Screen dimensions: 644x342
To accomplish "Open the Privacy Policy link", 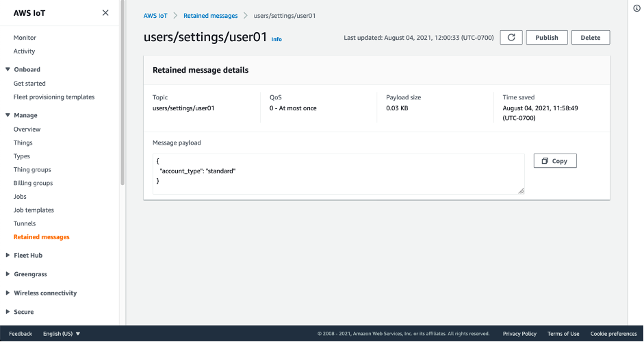I will pyautogui.click(x=519, y=334).
